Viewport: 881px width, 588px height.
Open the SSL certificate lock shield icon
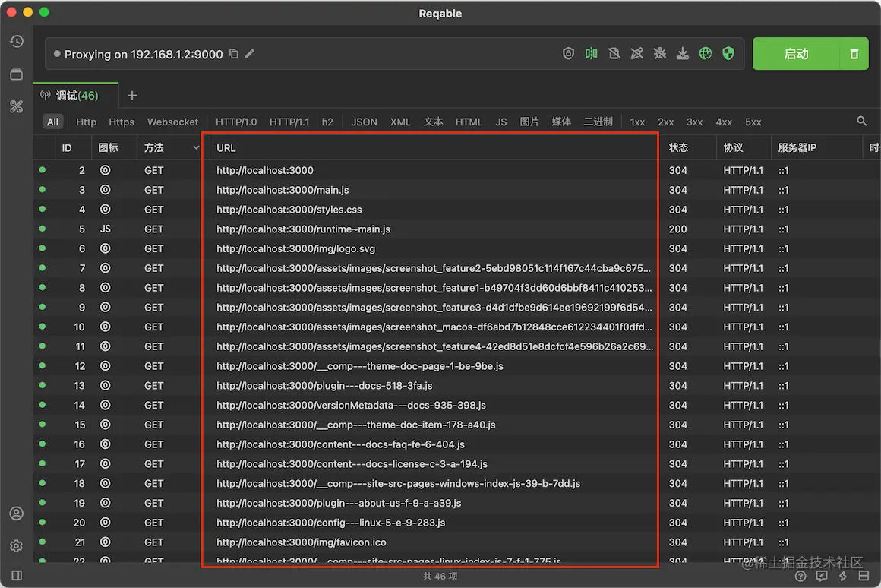coord(568,53)
